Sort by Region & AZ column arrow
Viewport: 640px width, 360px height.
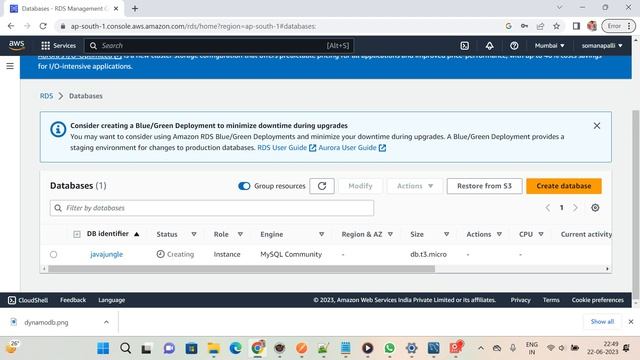[x=390, y=234]
